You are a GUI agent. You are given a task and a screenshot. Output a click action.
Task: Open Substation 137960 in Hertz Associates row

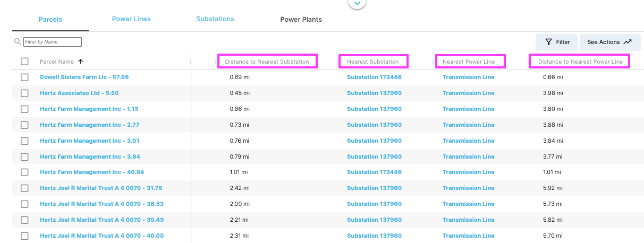click(374, 93)
